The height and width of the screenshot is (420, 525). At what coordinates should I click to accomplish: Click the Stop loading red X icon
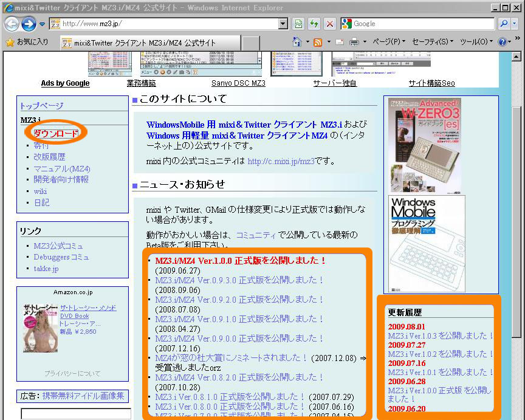(329, 24)
